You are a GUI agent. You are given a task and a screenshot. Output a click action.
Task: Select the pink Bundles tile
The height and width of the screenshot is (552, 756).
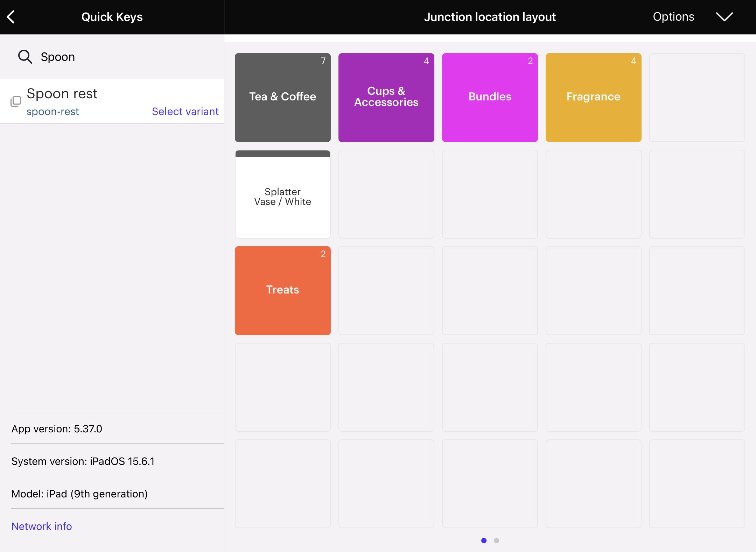click(x=490, y=98)
